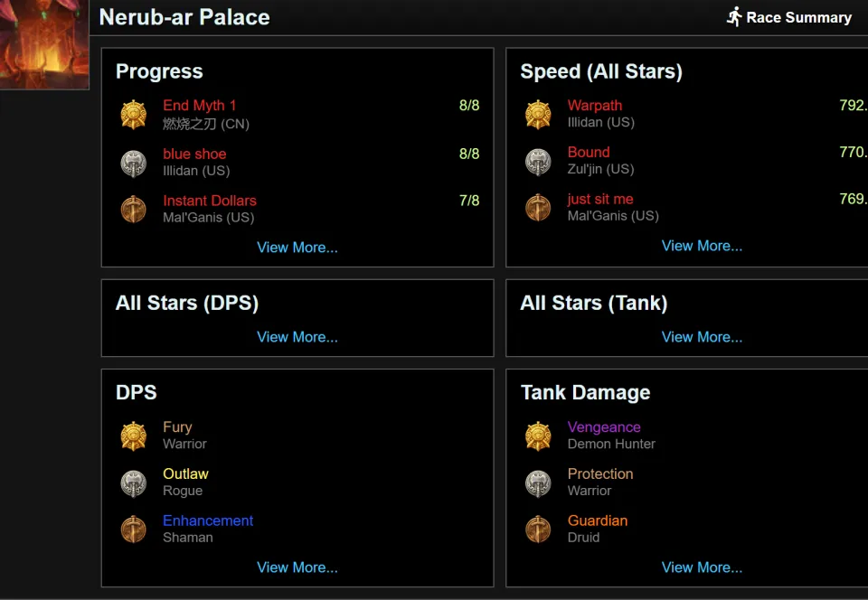Viewport: 868px width, 600px height.
Task: Open the just sit me guild
Action: [x=600, y=199]
